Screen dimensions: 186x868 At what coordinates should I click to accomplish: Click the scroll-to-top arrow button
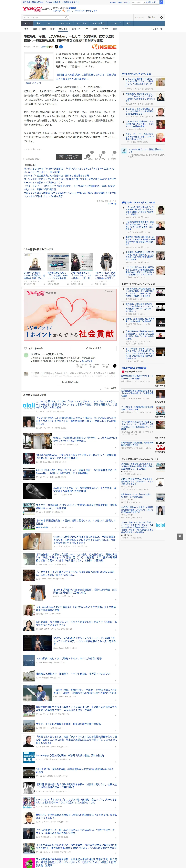(x=180, y=537)
